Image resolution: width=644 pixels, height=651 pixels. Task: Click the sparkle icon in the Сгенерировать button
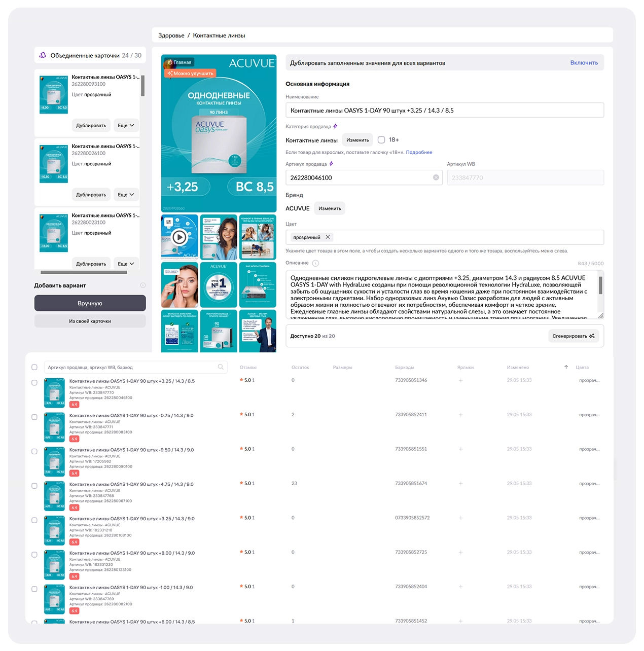(592, 336)
